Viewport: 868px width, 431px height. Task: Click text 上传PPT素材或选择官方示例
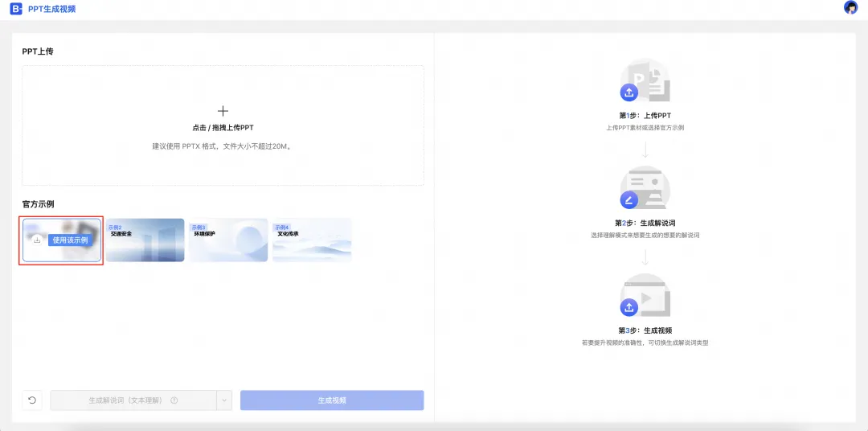click(645, 127)
